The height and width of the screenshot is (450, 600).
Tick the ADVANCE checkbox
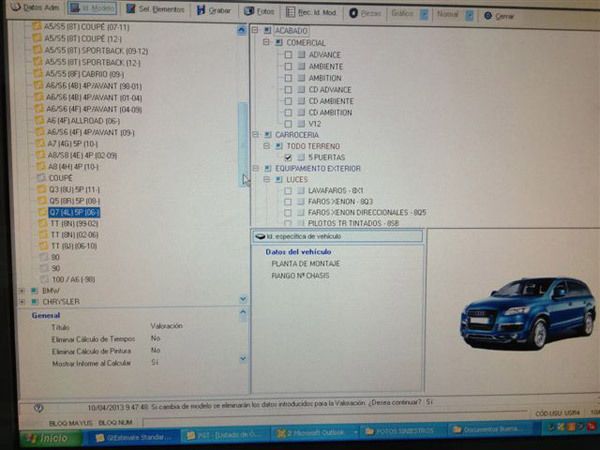(288, 55)
